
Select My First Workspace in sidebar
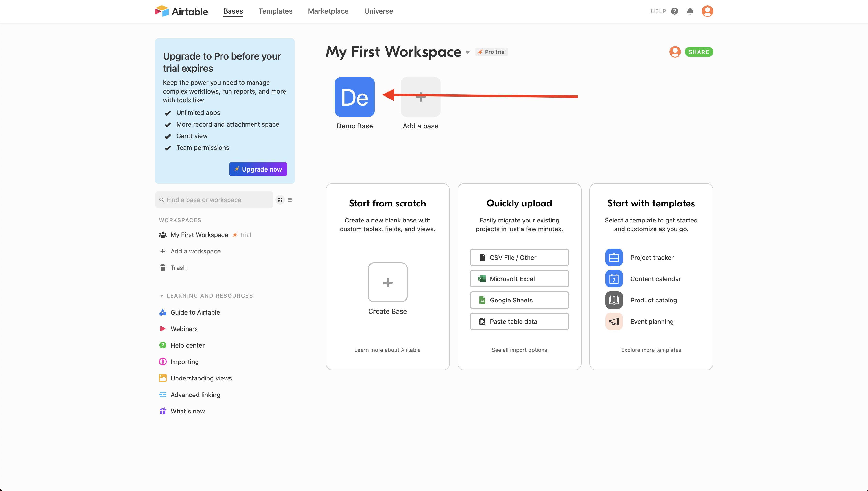point(199,235)
